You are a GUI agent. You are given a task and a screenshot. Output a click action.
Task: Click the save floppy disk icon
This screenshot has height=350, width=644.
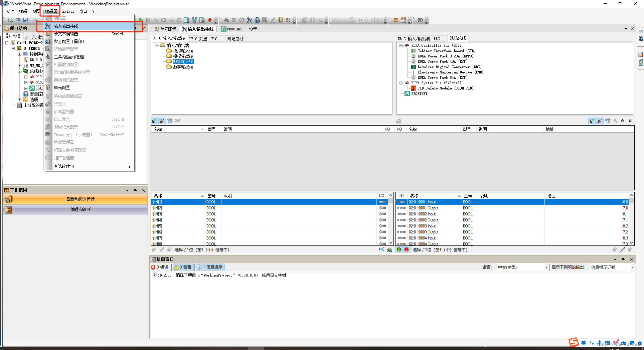(x=26, y=20)
